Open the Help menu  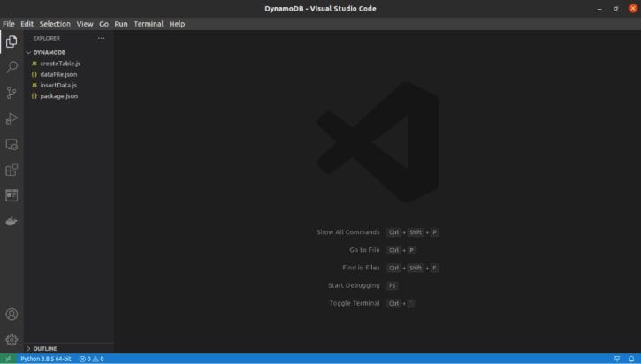177,24
